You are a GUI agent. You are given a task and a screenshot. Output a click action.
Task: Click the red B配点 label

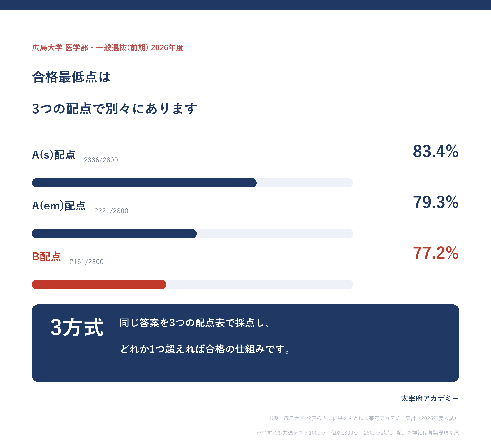coord(47,256)
